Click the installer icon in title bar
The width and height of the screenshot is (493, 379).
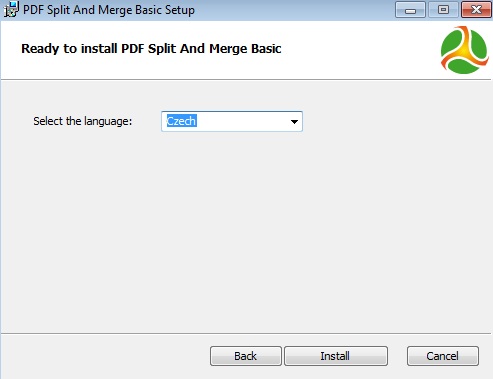pos(11,9)
